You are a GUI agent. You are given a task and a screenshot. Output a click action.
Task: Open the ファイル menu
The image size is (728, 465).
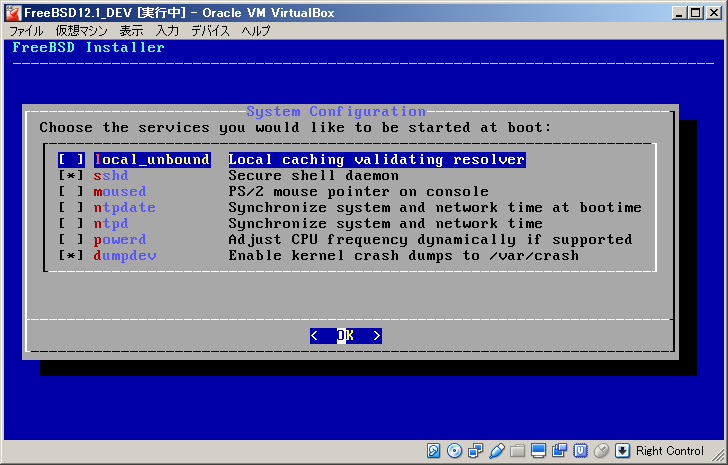click(x=26, y=31)
